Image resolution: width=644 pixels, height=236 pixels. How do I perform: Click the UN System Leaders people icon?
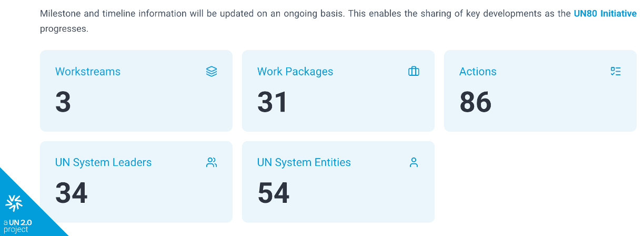[x=212, y=162]
